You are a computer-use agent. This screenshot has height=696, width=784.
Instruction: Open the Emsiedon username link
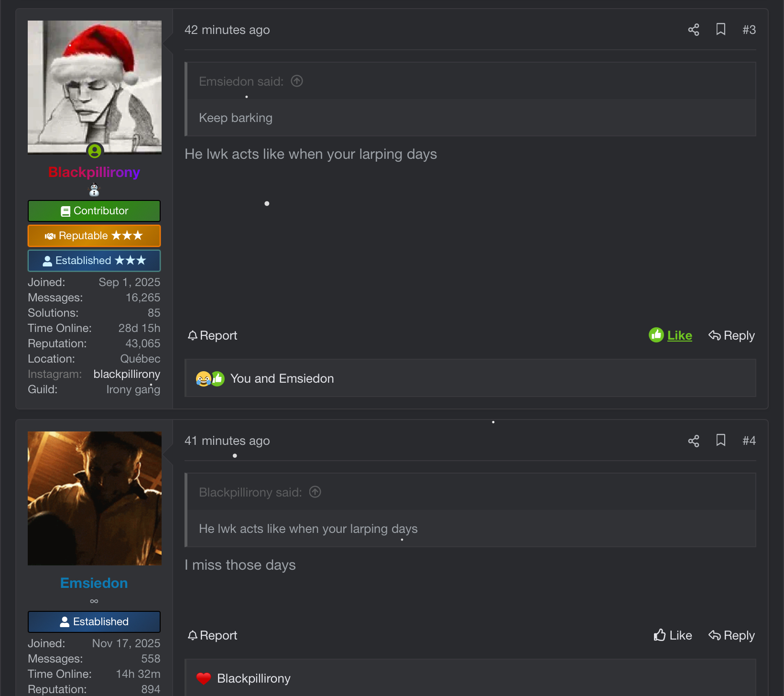coord(94,583)
